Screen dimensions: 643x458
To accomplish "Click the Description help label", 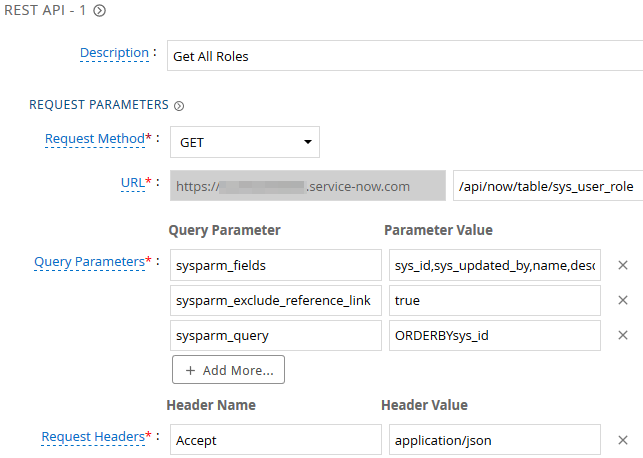I will pyautogui.click(x=114, y=52).
